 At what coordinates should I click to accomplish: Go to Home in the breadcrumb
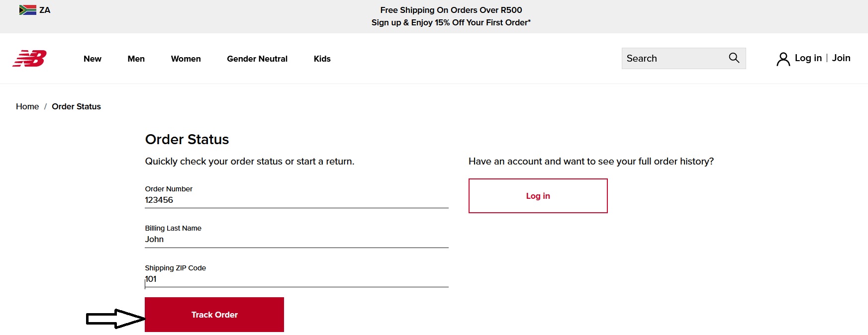click(27, 106)
